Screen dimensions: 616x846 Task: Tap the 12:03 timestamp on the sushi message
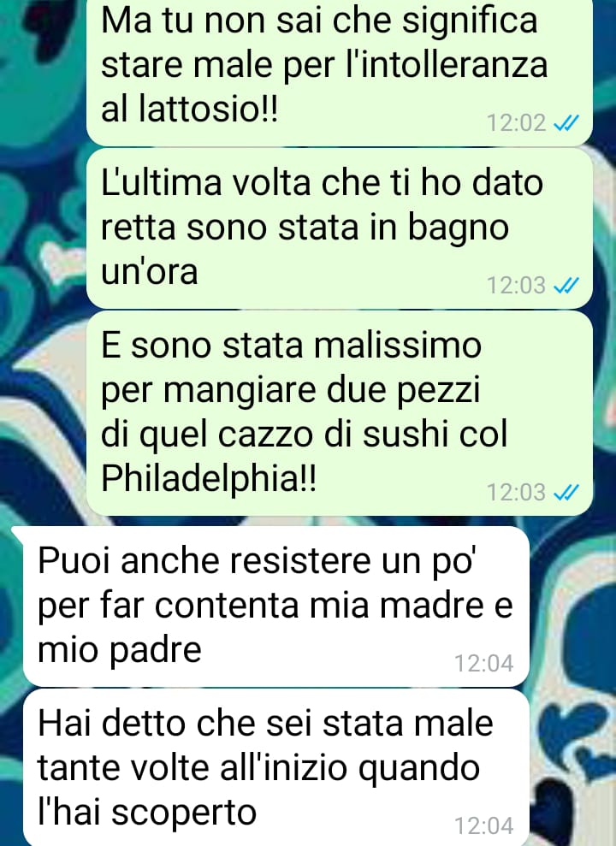pos(516,492)
